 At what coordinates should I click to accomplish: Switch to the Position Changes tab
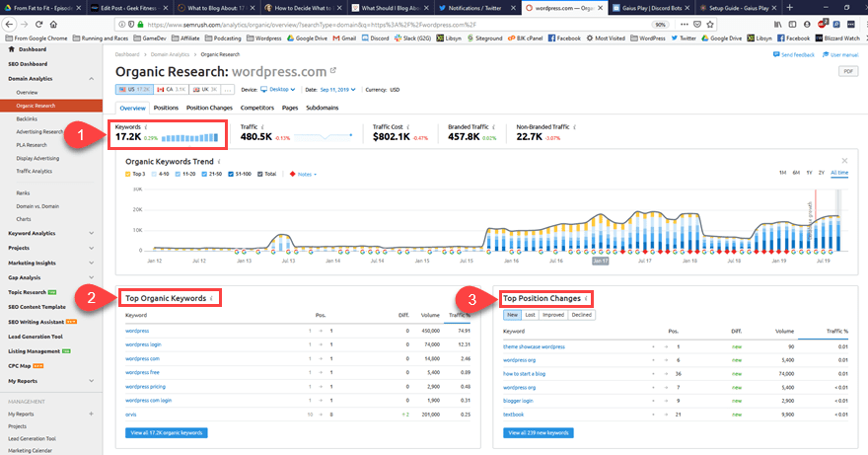[209, 108]
